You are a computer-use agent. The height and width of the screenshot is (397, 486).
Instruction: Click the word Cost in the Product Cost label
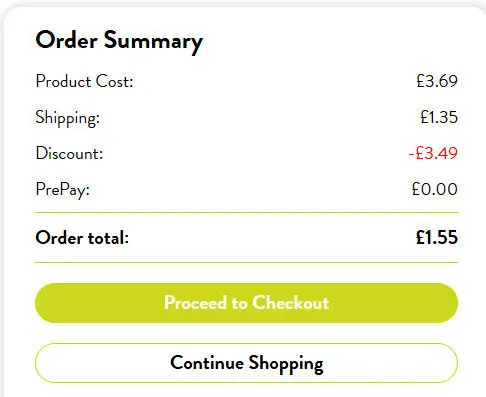(114, 81)
